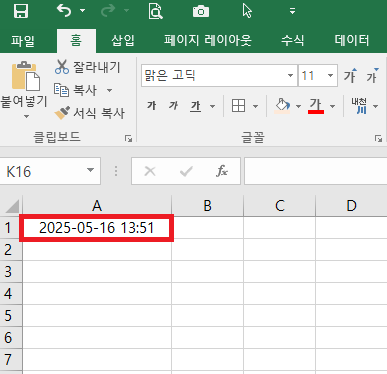Open the underline style dropdown arrow
Image resolution: width=387 pixels, height=374 pixels.
tap(212, 106)
